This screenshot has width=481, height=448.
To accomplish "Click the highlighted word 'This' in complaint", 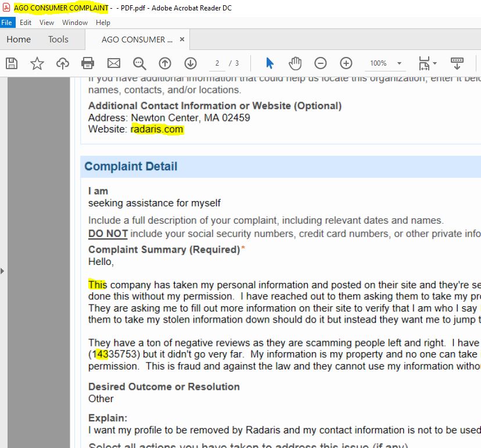I will (98, 285).
